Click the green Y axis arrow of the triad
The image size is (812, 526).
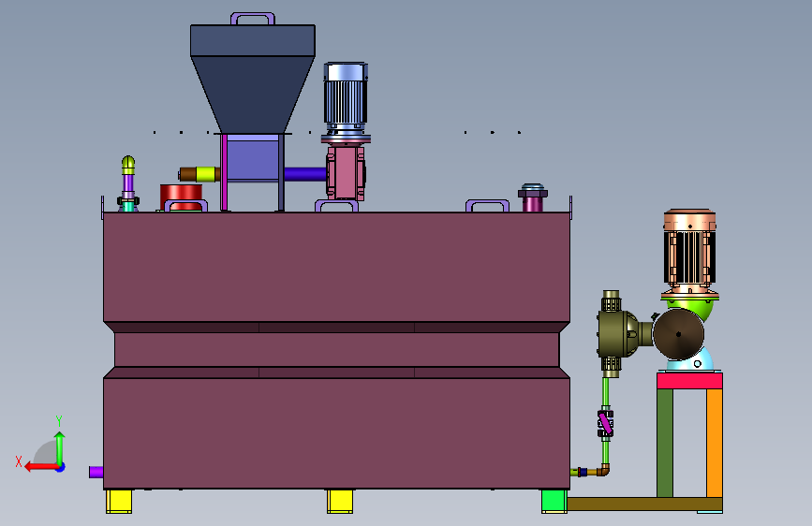point(60,448)
